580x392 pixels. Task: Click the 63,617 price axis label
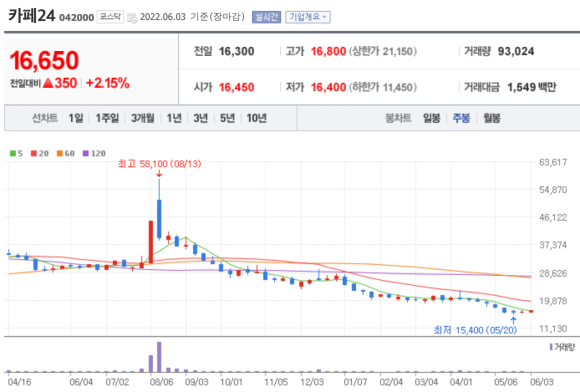(553, 162)
